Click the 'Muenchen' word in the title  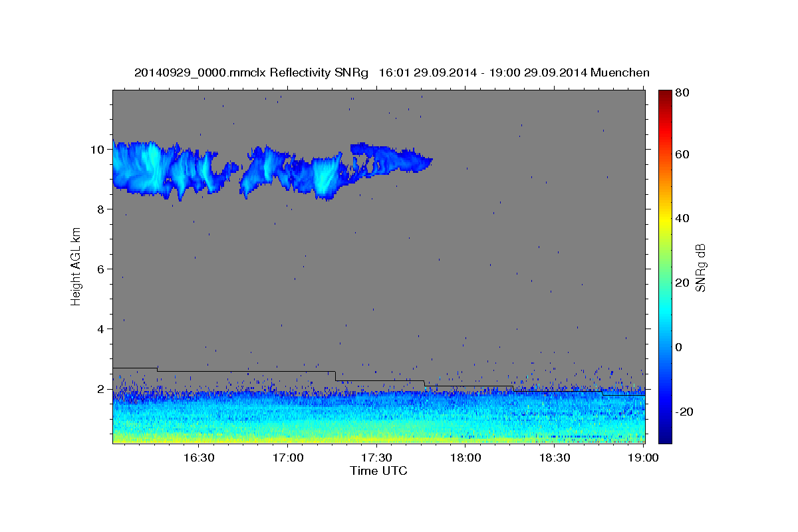pos(620,72)
